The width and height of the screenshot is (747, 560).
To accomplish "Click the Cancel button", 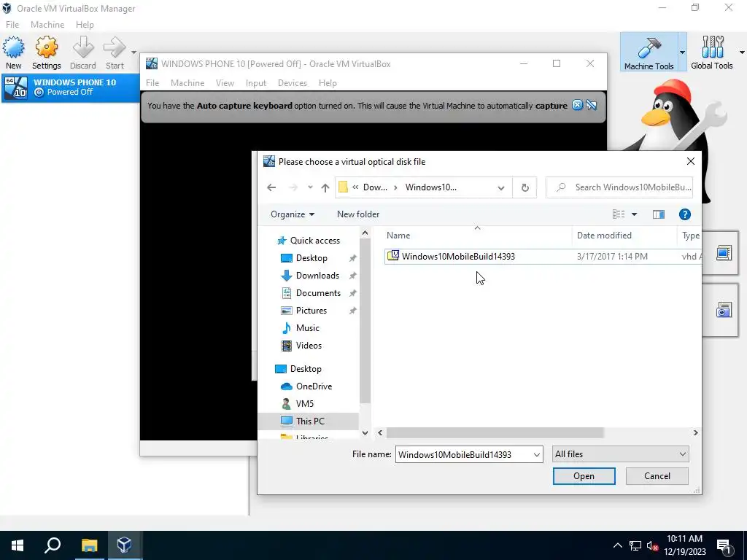I will [x=657, y=476].
